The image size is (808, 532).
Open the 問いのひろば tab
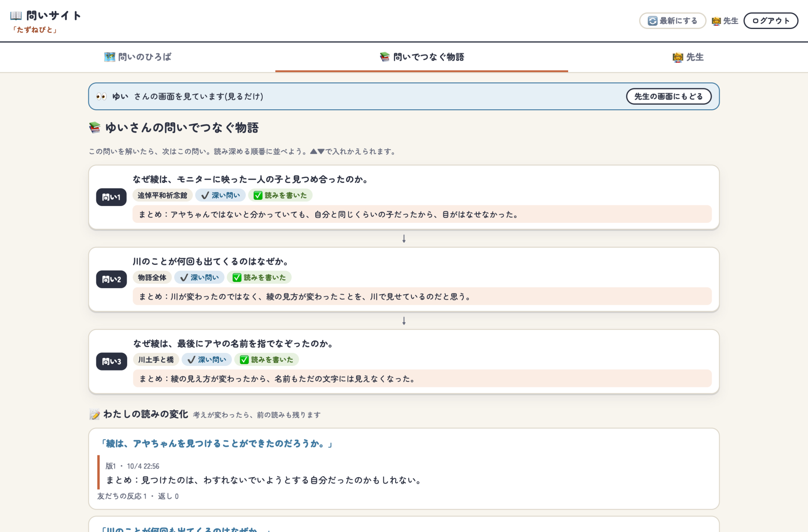coord(138,57)
